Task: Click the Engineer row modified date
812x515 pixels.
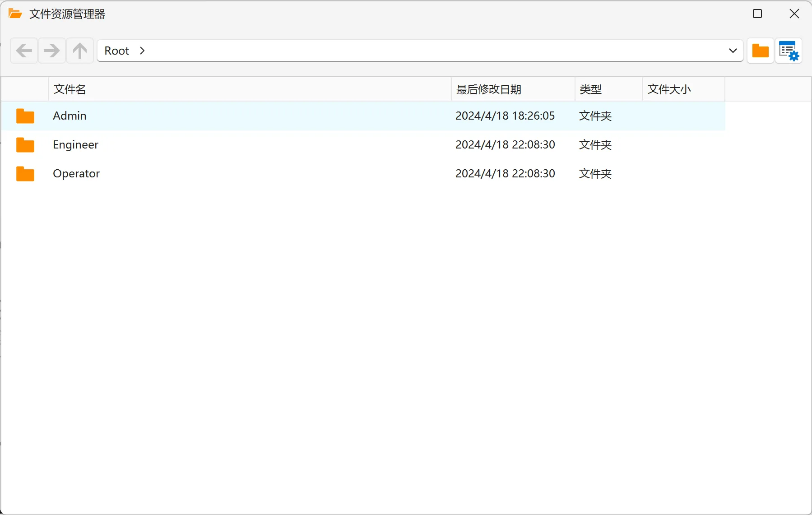Action: (x=505, y=145)
